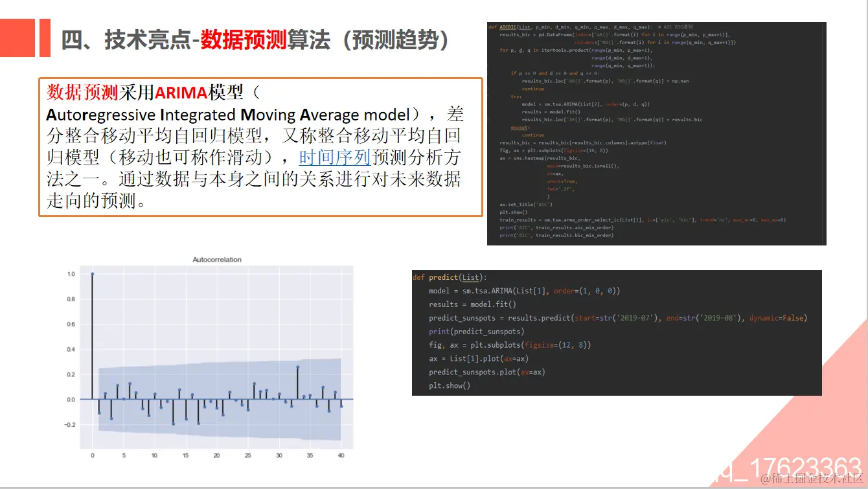Click the print('BIC', train_results.bic_min_order) line
This screenshot has height=489, width=868.
pyautogui.click(x=556, y=235)
